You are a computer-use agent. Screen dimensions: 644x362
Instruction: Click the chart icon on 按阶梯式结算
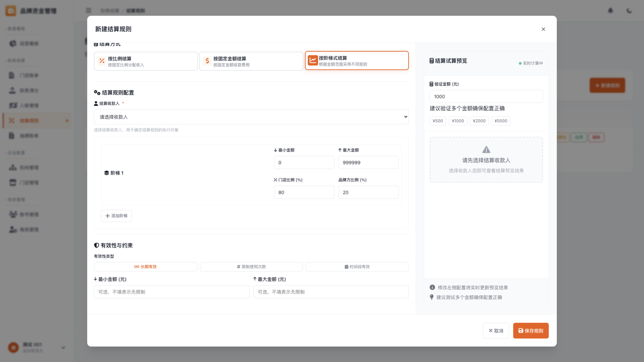[313, 60]
